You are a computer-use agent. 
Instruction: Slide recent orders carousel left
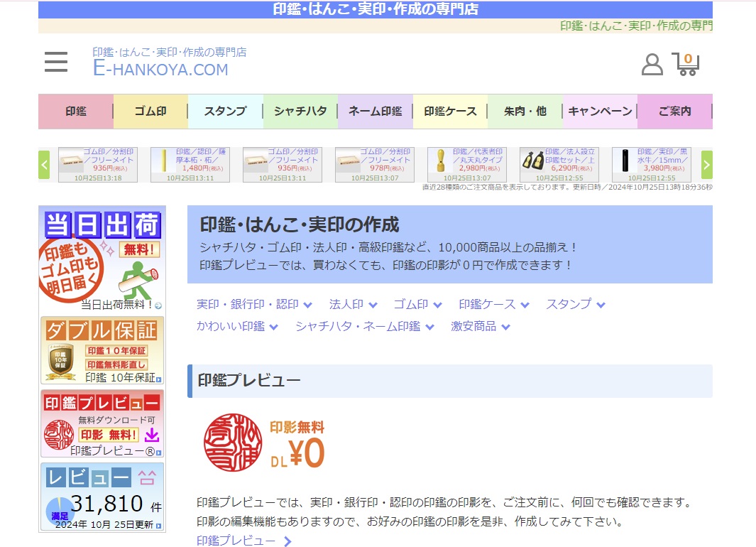[x=44, y=165]
